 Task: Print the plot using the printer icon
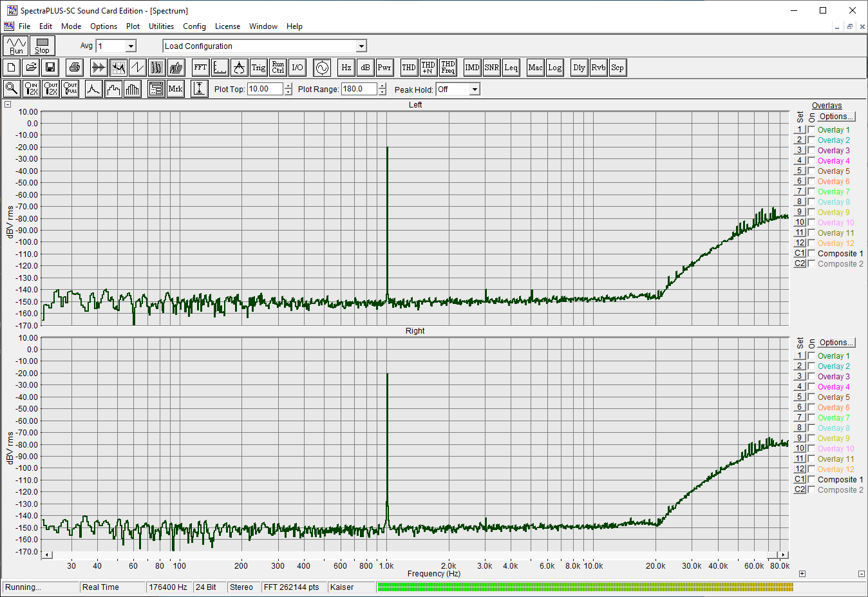[75, 68]
